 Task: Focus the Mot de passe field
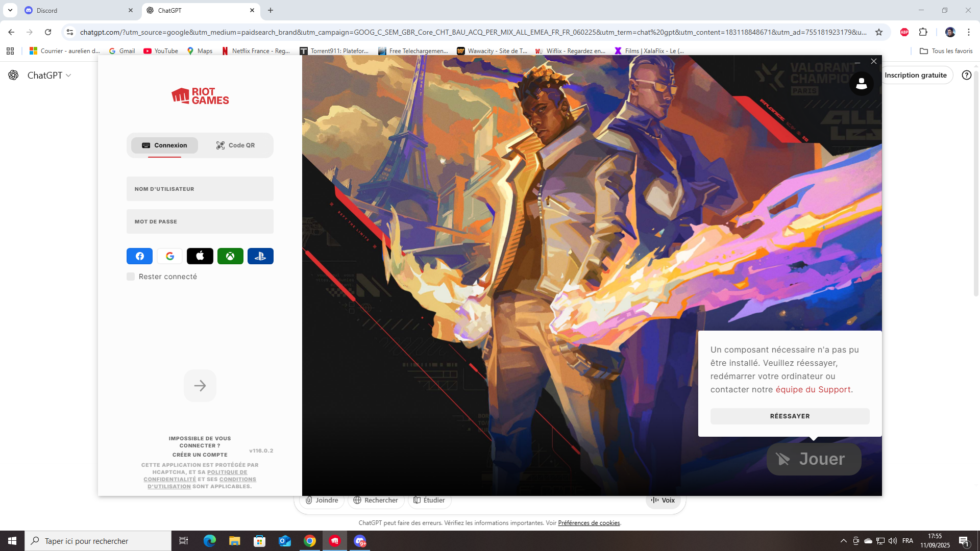click(x=200, y=221)
